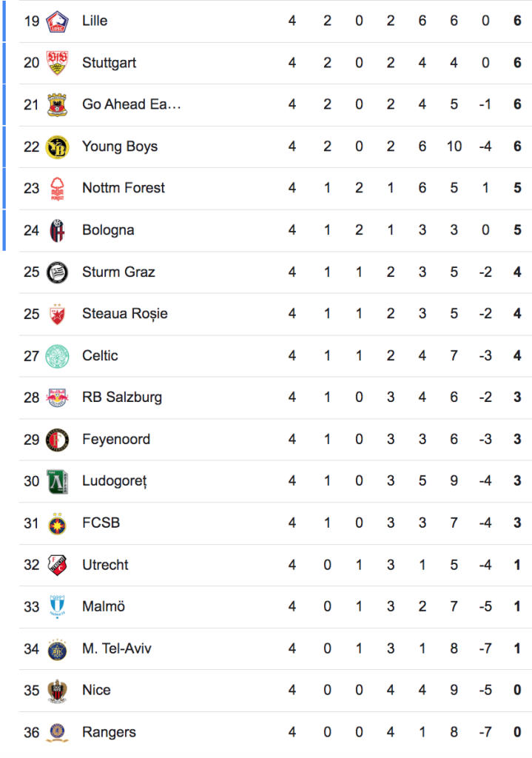Image resolution: width=532 pixels, height=758 pixels.
Task: Click the Rangers club crest
Action: click(x=57, y=732)
